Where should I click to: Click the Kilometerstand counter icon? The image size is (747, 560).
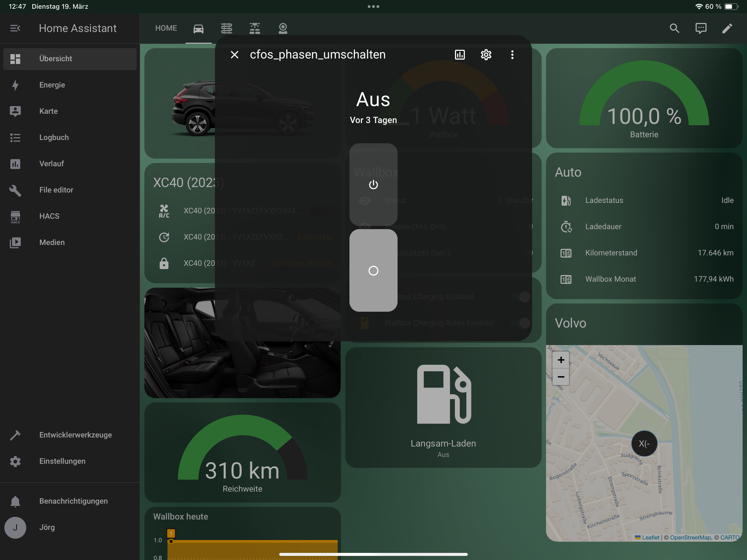[566, 253]
